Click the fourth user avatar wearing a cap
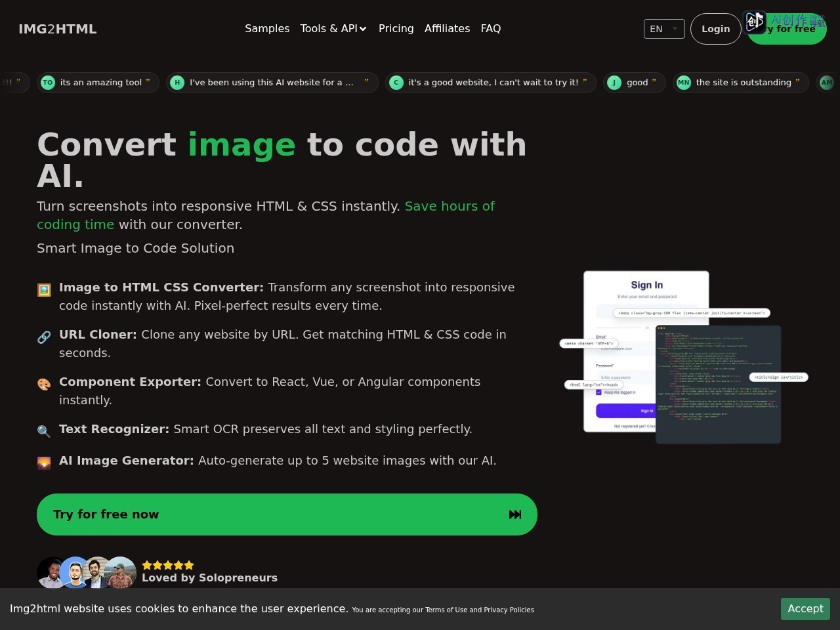This screenshot has width=840, height=630. coord(121,573)
